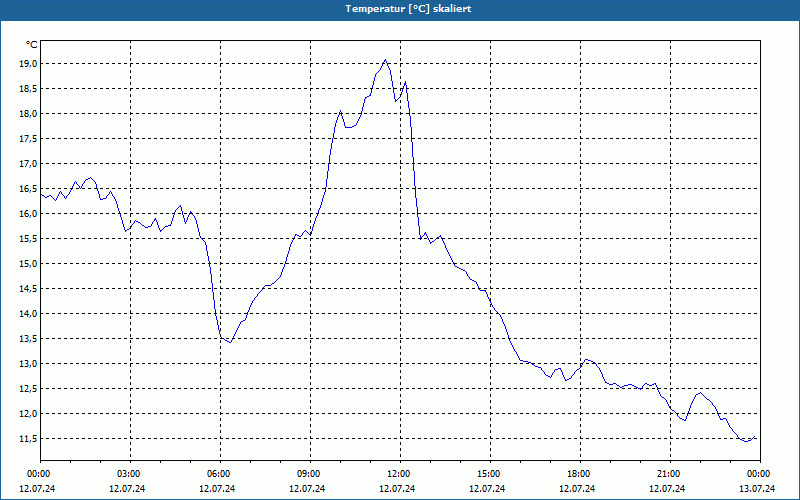Screen dimensions: 800x500
Task: Click the 16,0 y-axis label
Action: (28, 214)
